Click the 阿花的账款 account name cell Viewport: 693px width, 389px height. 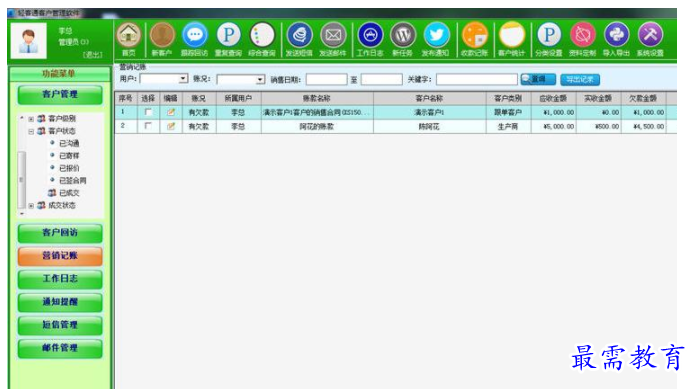coord(317,126)
